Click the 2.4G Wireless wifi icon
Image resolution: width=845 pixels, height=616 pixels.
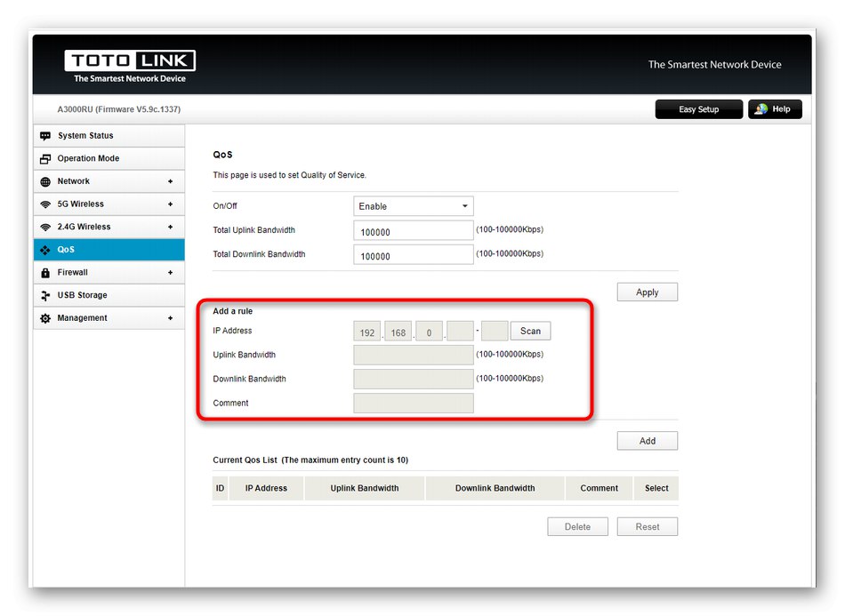(x=45, y=228)
